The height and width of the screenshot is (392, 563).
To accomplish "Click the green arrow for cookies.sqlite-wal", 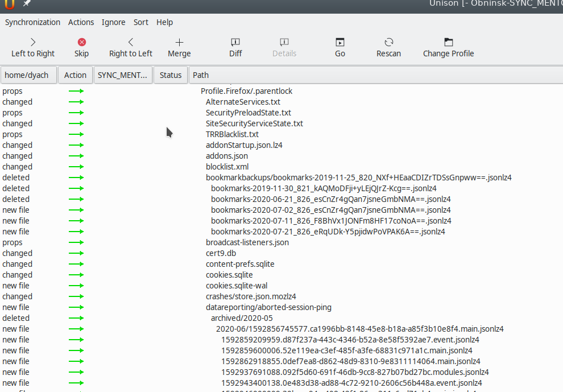I will click(x=76, y=286).
